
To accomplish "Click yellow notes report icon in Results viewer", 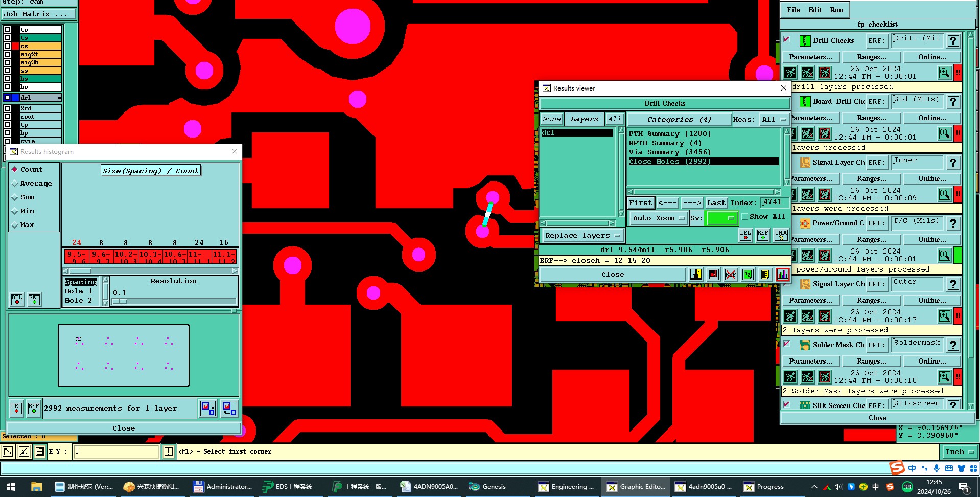I will [765, 275].
